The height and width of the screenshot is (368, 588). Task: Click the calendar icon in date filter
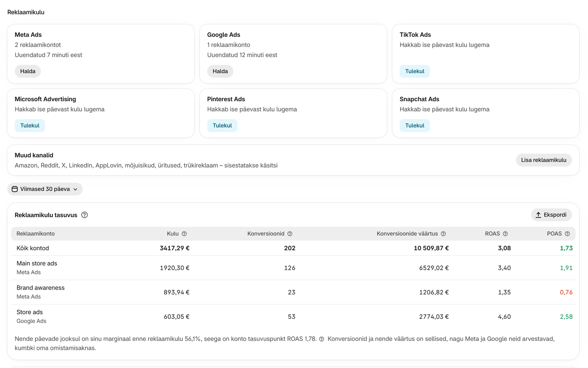(15, 189)
